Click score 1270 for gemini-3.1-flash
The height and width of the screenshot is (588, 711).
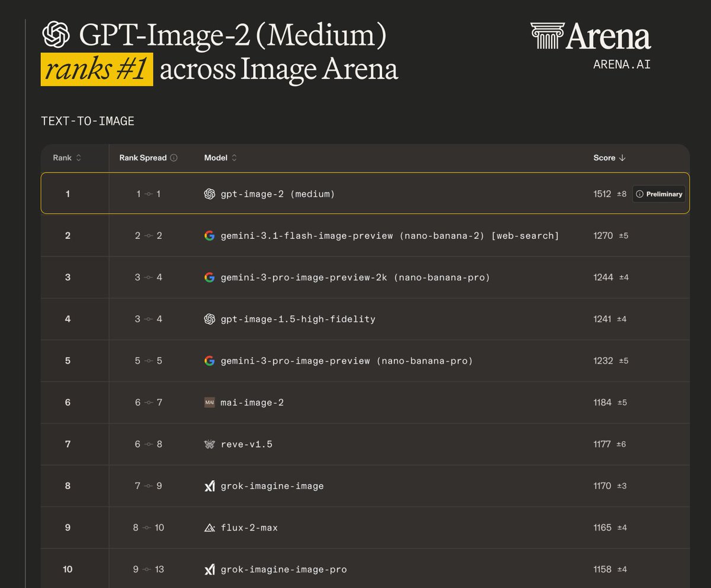[x=603, y=236]
